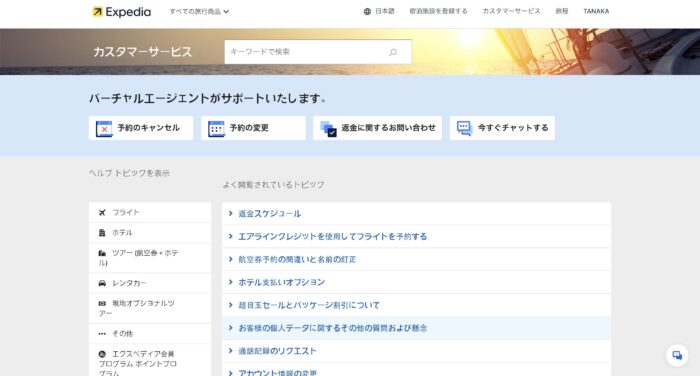Open 旅程 in the top navigation
The image size is (700, 376).
click(x=562, y=11)
